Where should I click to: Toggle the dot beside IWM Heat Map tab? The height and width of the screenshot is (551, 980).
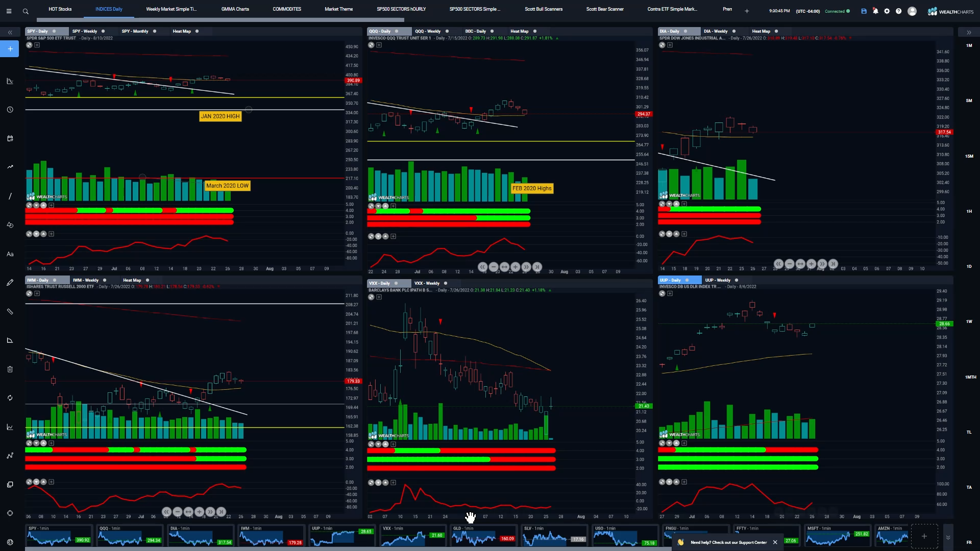pos(148,280)
